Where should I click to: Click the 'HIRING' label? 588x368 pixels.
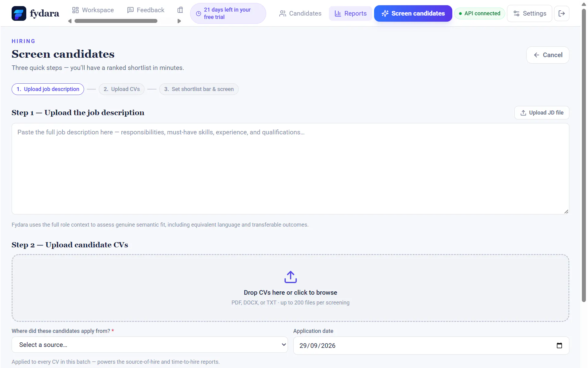(x=24, y=41)
